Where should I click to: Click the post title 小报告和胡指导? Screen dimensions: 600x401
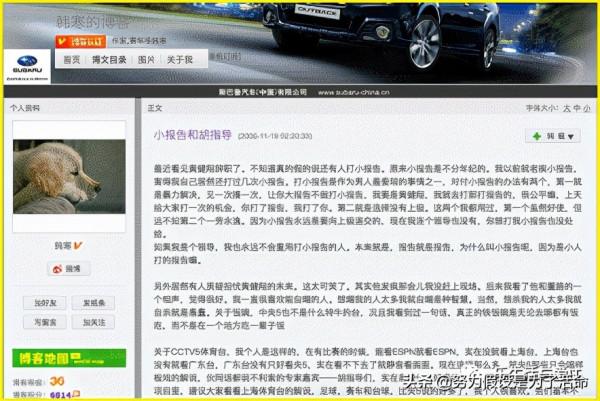(193, 135)
